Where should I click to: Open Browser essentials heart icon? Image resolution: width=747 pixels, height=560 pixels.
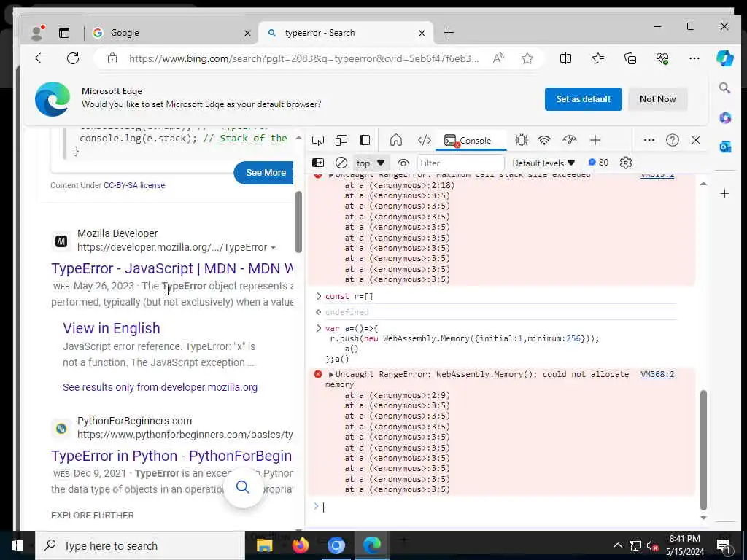coord(662,58)
